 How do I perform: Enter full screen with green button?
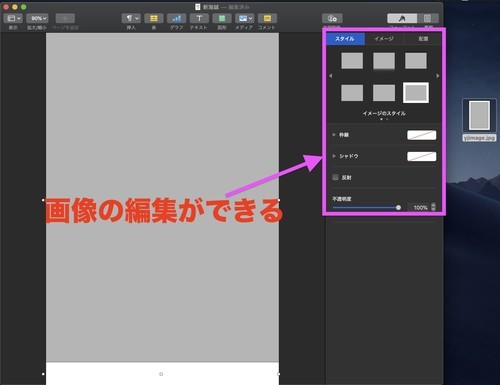(23, 7)
